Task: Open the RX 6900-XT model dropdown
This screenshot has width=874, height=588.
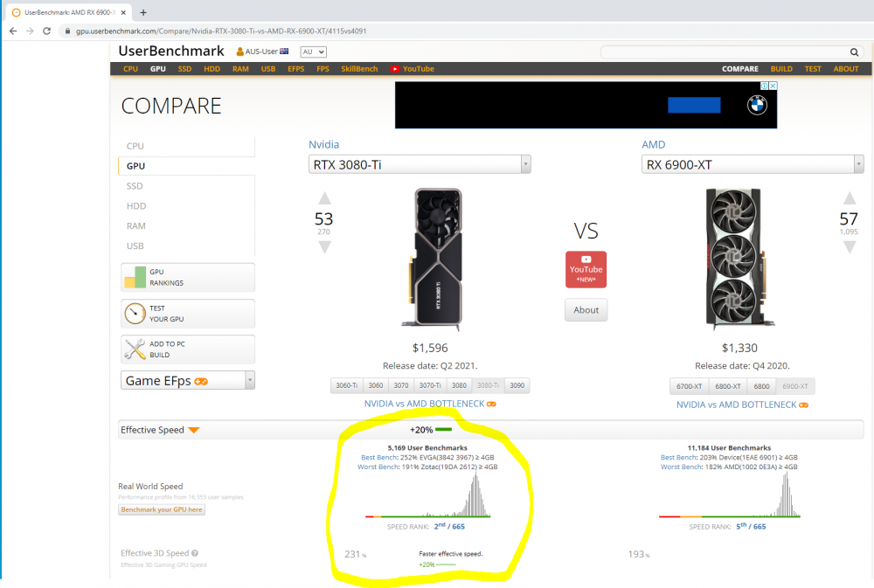Action: click(x=753, y=164)
